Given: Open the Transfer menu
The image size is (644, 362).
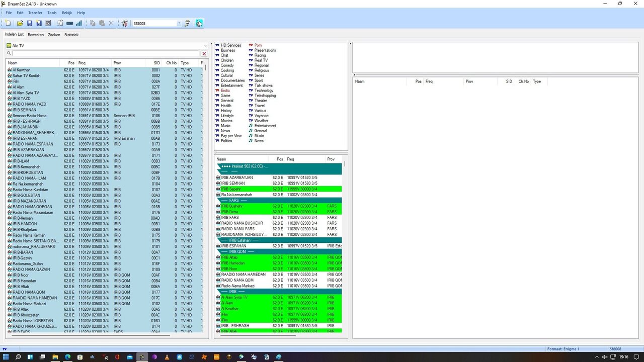Looking at the screenshot, I should [35, 13].
